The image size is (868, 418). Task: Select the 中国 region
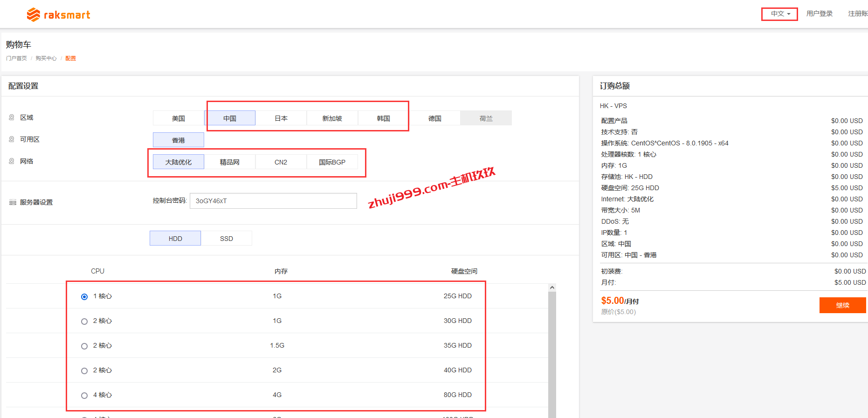[x=230, y=118]
